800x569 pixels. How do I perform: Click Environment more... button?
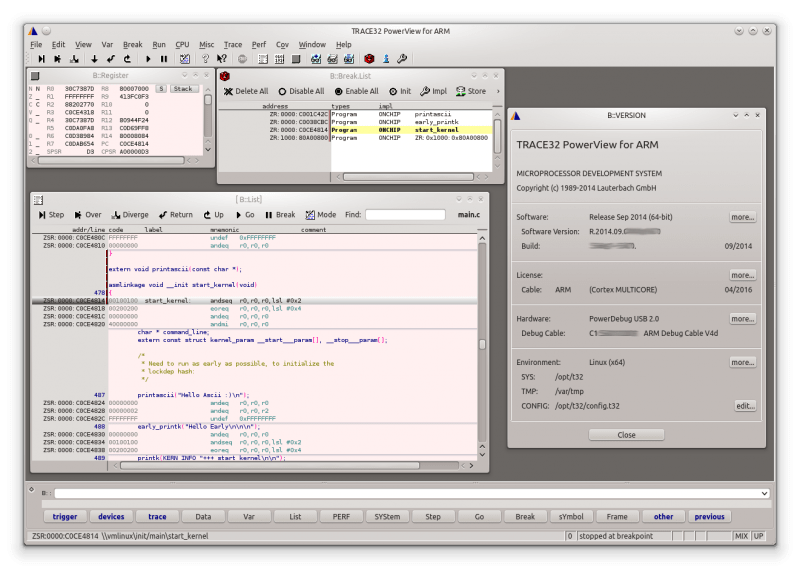(x=742, y=363)
